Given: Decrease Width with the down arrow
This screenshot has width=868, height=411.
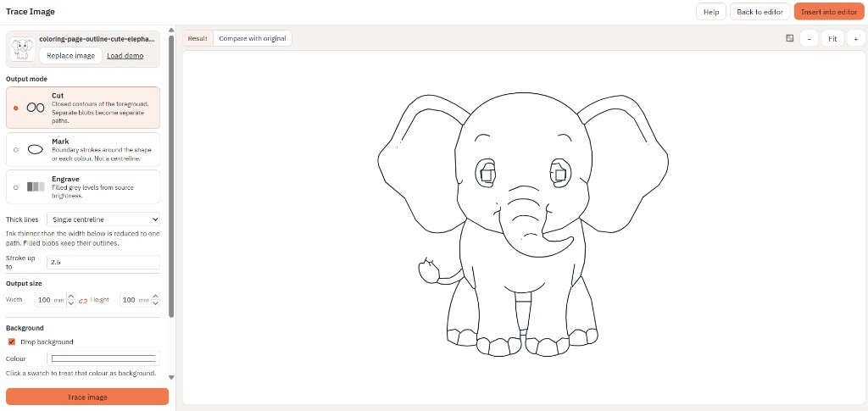Looking at the screenshot, I should pos(71,303).
